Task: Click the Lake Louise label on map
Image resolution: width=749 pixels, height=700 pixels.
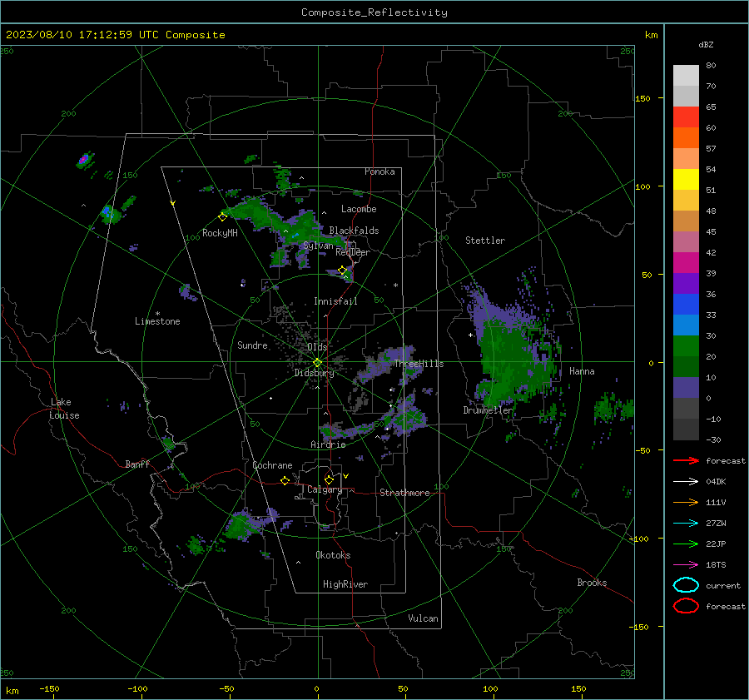Action: pyautogui.click(x=64, y=409)
